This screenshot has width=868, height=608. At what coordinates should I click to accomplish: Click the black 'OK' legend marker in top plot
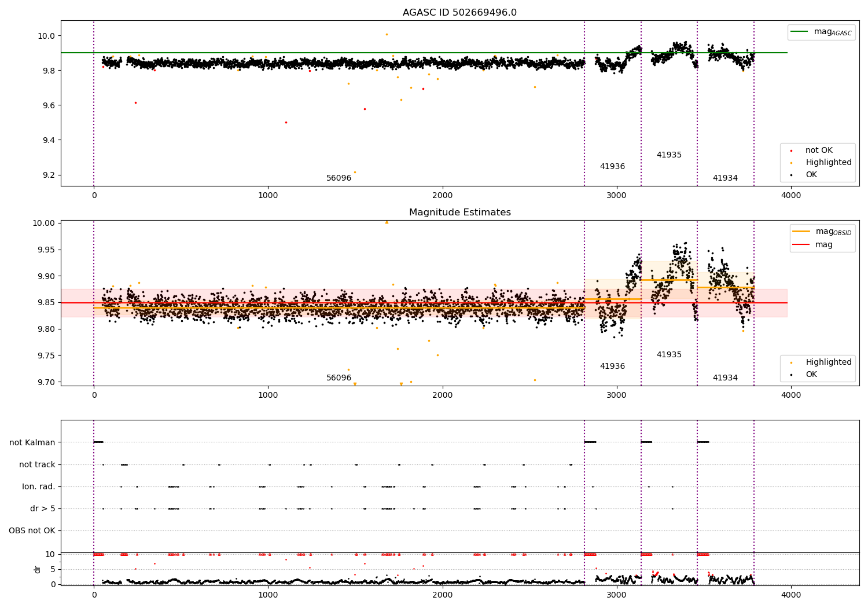click(x=791, y=175)
